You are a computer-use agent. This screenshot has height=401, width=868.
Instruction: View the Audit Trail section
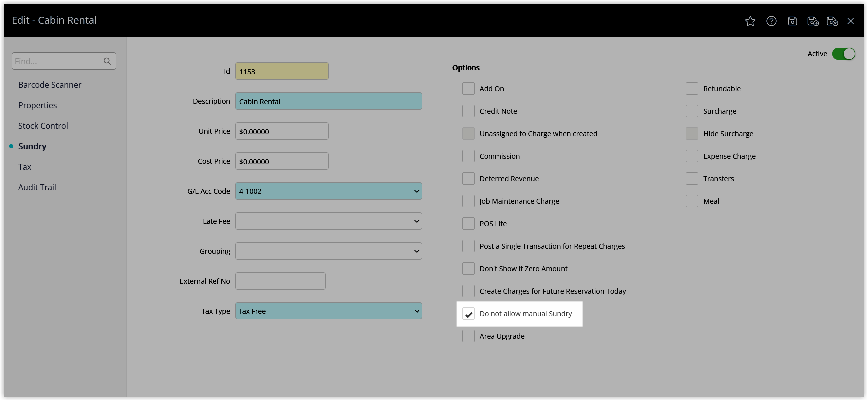click(x=37, y=187)
